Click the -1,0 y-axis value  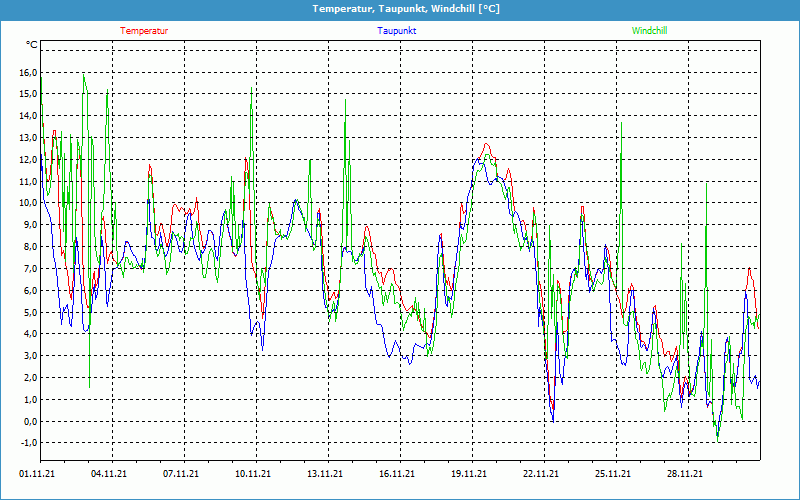[x=26, y=443]
